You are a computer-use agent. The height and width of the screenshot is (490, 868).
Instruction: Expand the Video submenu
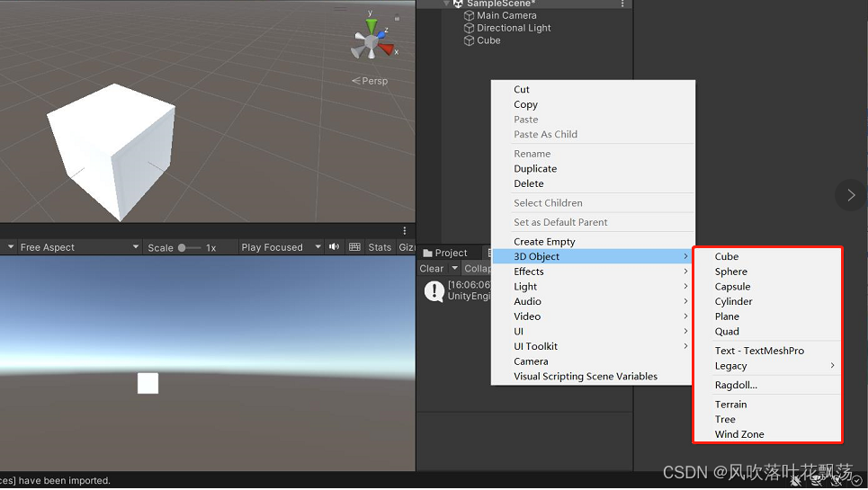593,316
